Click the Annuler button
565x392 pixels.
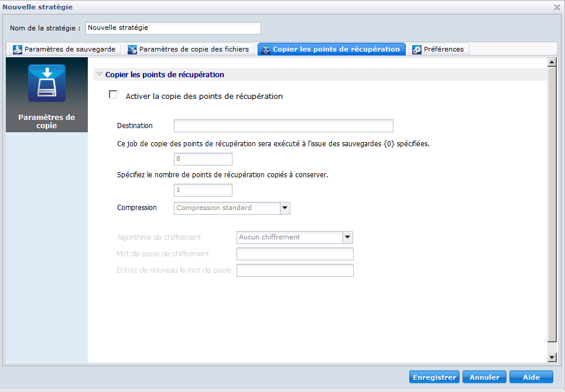(x=484, y=377)
